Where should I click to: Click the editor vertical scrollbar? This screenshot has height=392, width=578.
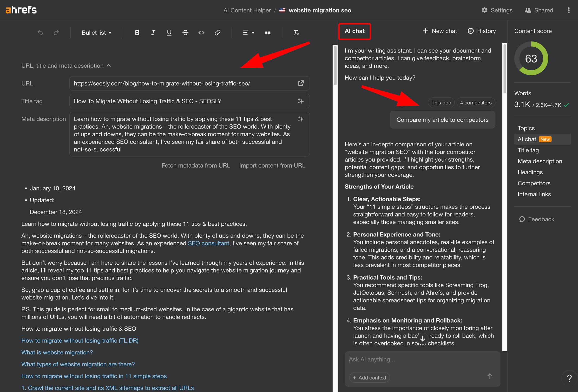pos(335,65)
